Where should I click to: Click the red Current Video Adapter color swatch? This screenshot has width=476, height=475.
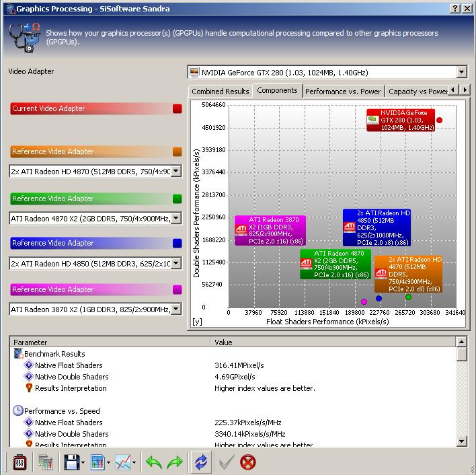[x=177, y=109]
